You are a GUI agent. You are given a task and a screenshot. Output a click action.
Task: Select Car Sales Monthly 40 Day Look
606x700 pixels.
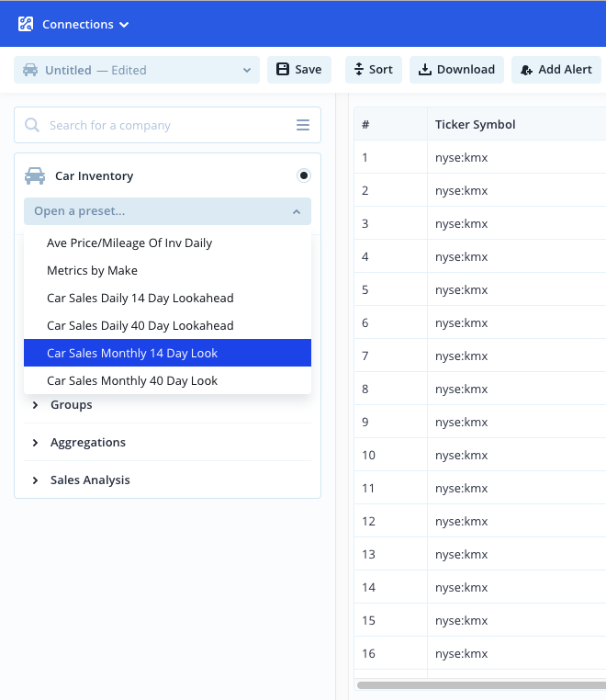point(167,381)
